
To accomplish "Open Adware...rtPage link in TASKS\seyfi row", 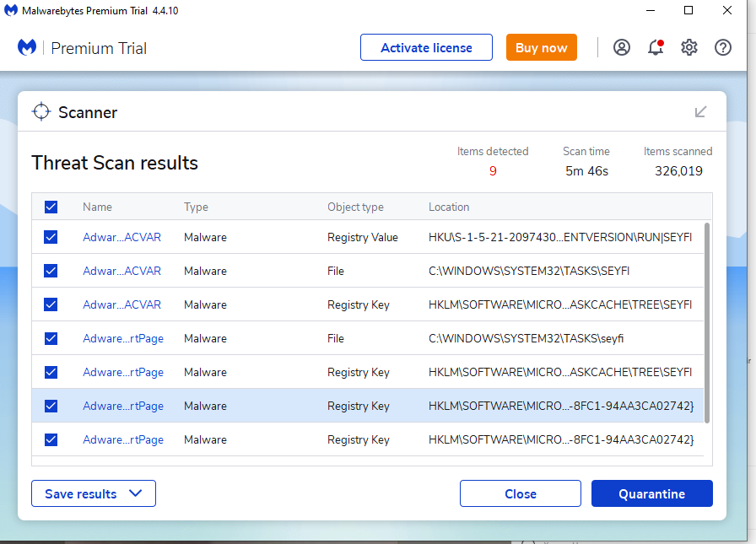I will click(123, 338).
